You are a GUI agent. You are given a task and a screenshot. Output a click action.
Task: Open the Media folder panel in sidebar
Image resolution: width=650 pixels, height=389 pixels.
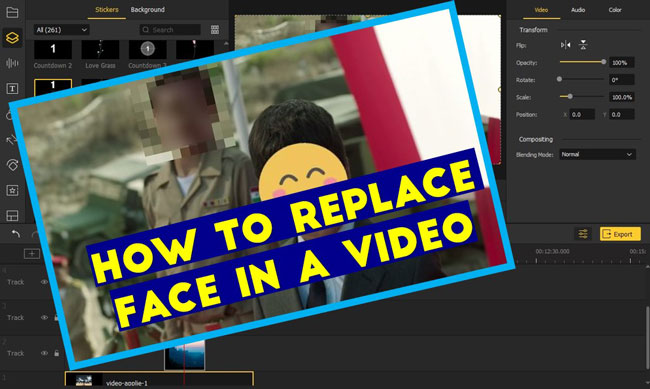[x=12, y=12]
